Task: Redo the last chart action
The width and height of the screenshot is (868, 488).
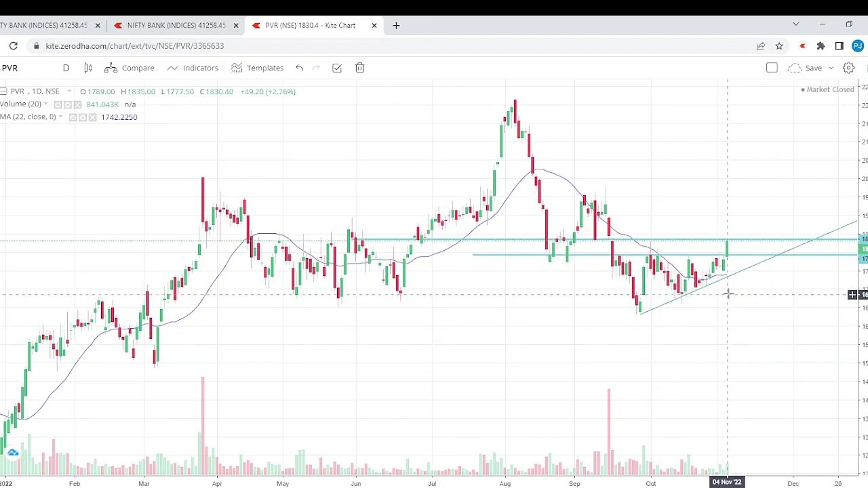Action: point(316,68)
